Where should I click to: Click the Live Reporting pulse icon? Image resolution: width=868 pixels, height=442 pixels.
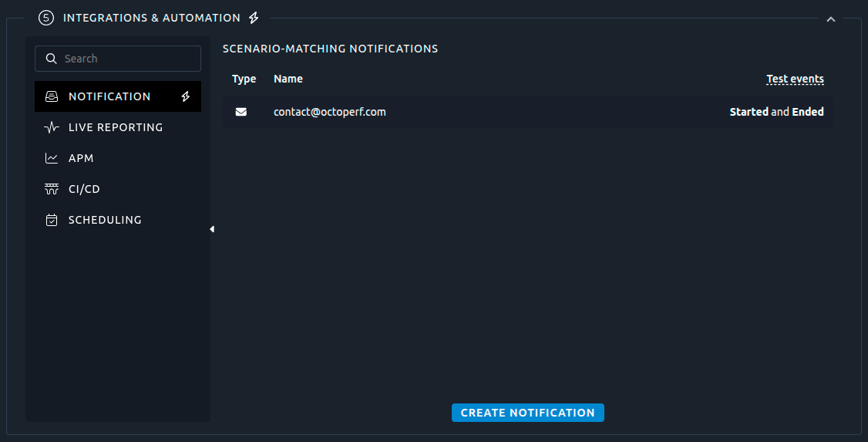pos(52,127)
